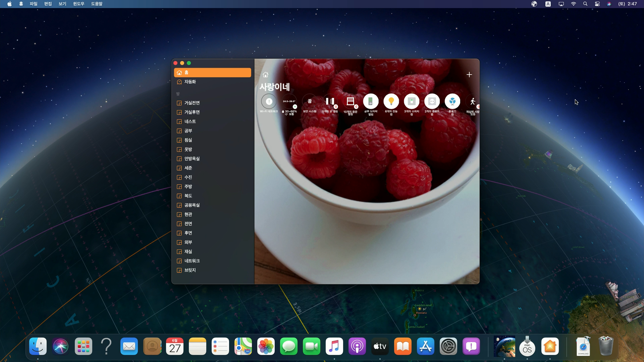Open the 주방 room in sidebar
The width and height of the screenshot is (644, 362).
(x=188, y=186)
